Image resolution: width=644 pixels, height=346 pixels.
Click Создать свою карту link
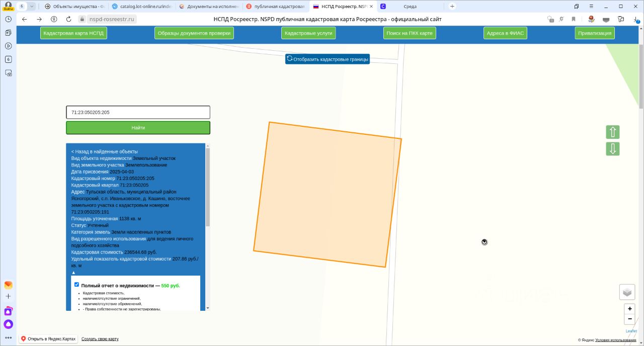click(100, 339)
